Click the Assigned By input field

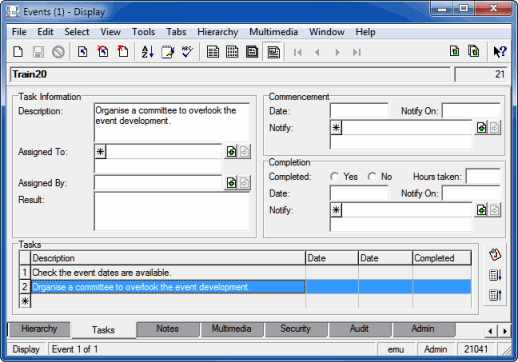(158, 183)
